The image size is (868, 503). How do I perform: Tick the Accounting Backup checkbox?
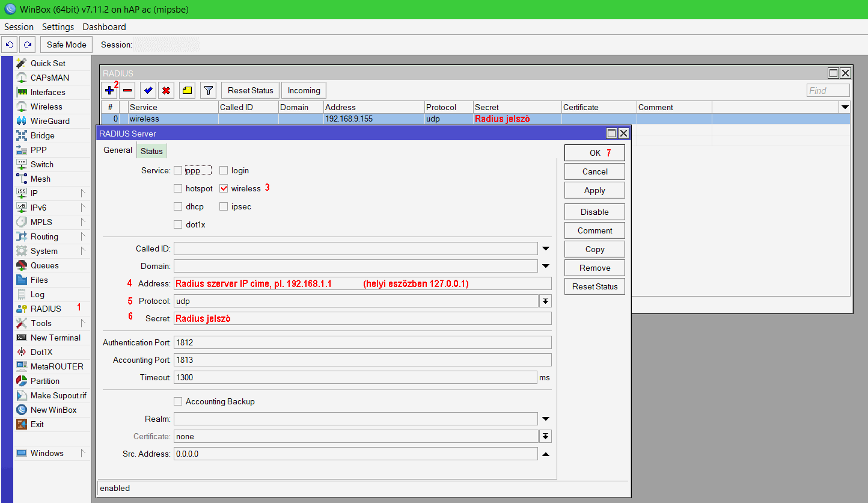(x=178, y=401)
